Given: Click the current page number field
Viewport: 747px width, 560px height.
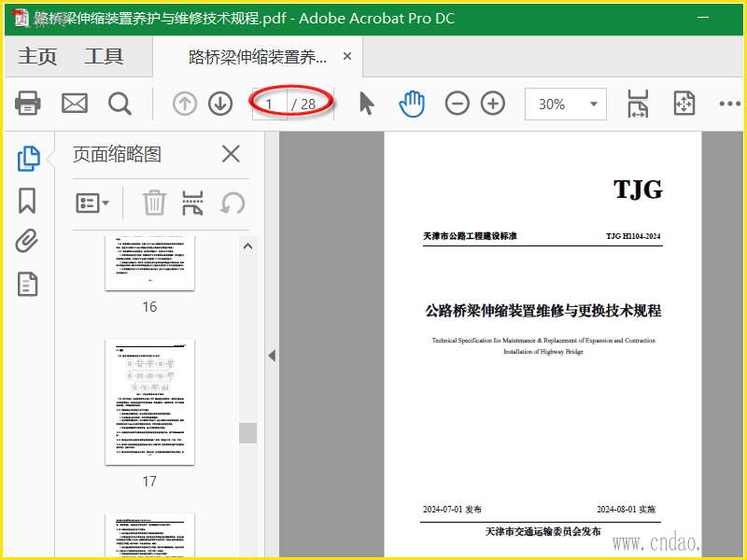Looking at the screenshot, I should click(x=269, y=104).
